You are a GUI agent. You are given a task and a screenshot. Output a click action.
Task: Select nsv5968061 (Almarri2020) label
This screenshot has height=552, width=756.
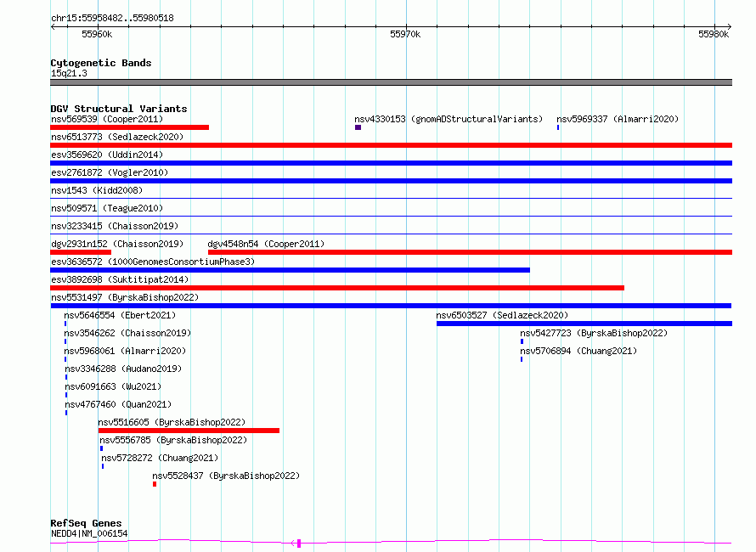pyautogui.click(x=125, y=351)
